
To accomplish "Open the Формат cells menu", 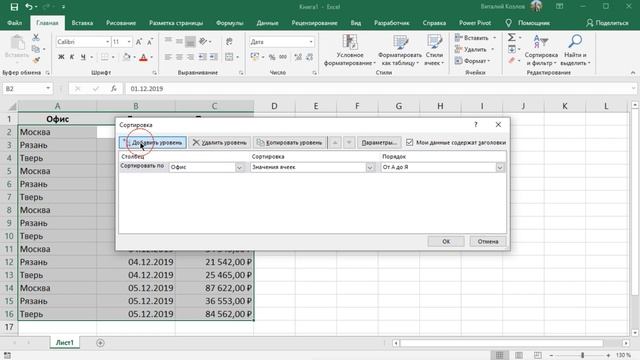I will 472,61.
